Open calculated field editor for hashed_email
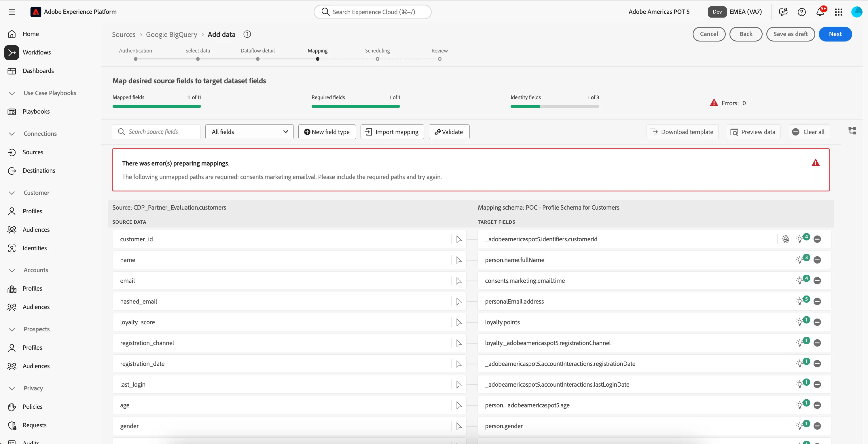 pos(459,302)
